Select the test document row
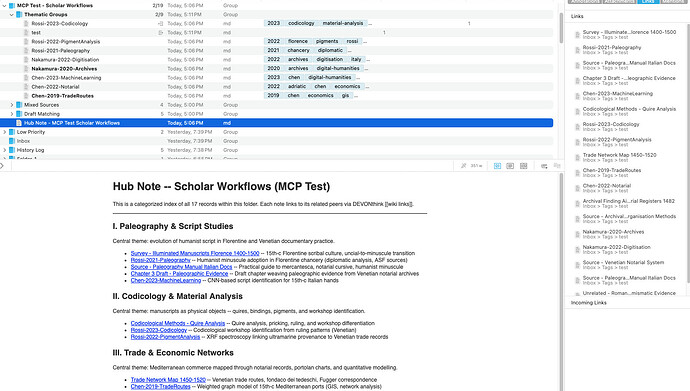Image resolution: width=690 pixels, height=391 pixels. [x=276, y=33]
